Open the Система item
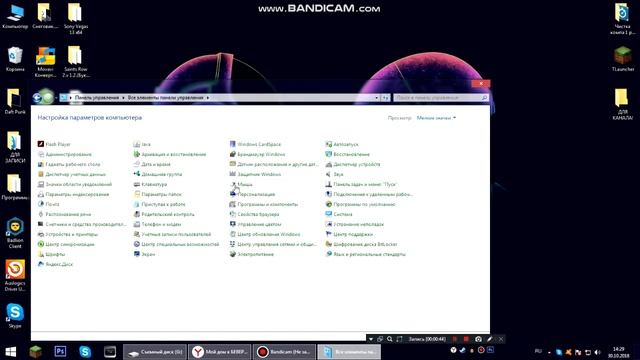This screenshot has width=640, height=360. [x=339, y=214]
